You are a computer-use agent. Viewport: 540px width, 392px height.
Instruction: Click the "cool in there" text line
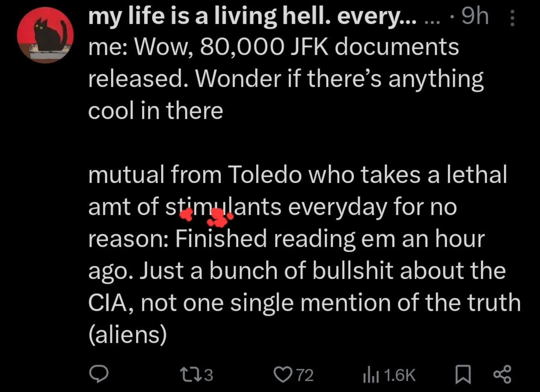(x=155, y=111)
